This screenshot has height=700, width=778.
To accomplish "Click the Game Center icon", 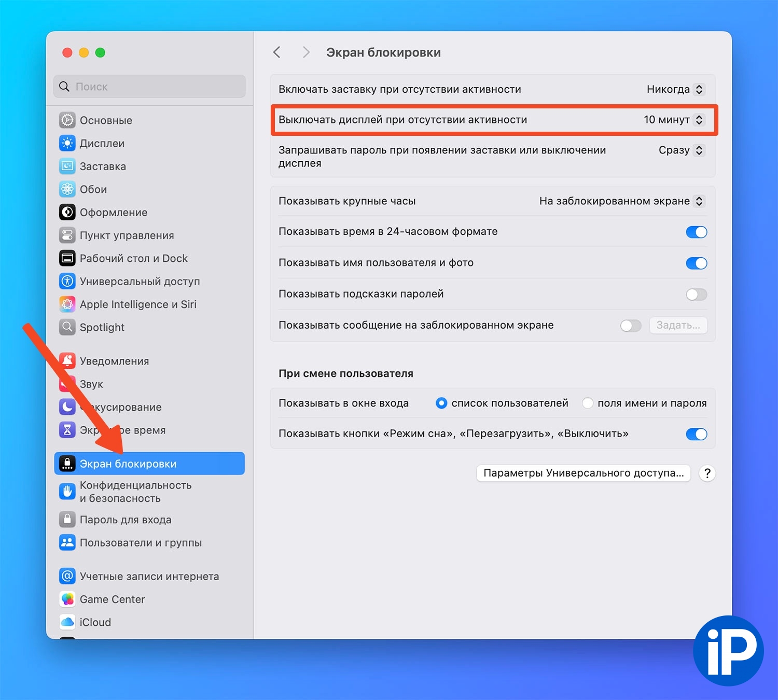I will click(x=67, y=599).
